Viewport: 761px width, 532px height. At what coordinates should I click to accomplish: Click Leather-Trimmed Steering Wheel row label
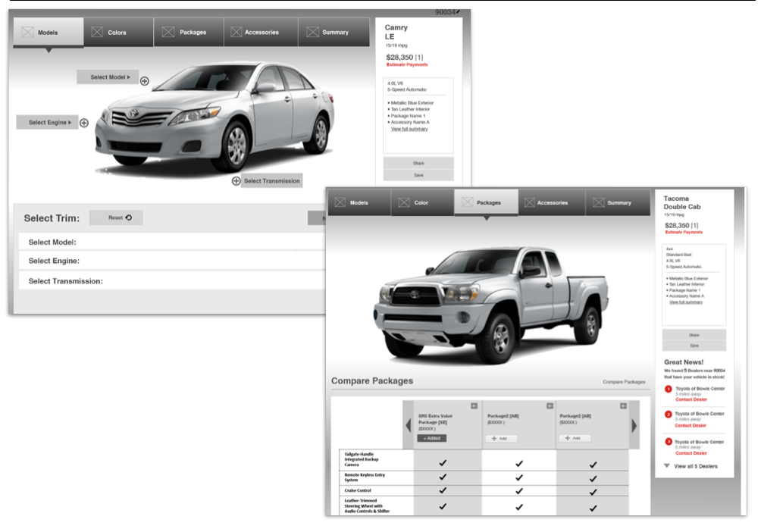(x=367, y=505)
